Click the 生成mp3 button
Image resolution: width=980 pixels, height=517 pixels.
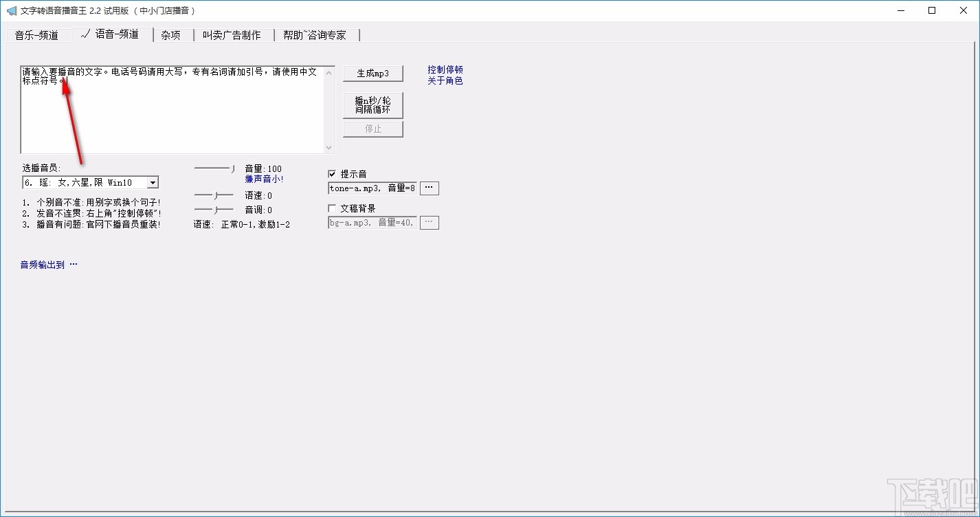coord(372,73)
